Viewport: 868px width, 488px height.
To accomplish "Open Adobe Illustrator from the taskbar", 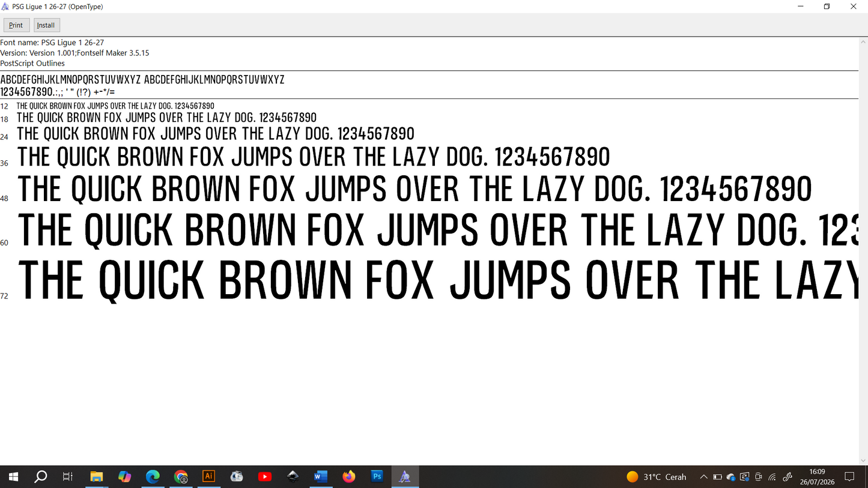I will click(208, 477).
